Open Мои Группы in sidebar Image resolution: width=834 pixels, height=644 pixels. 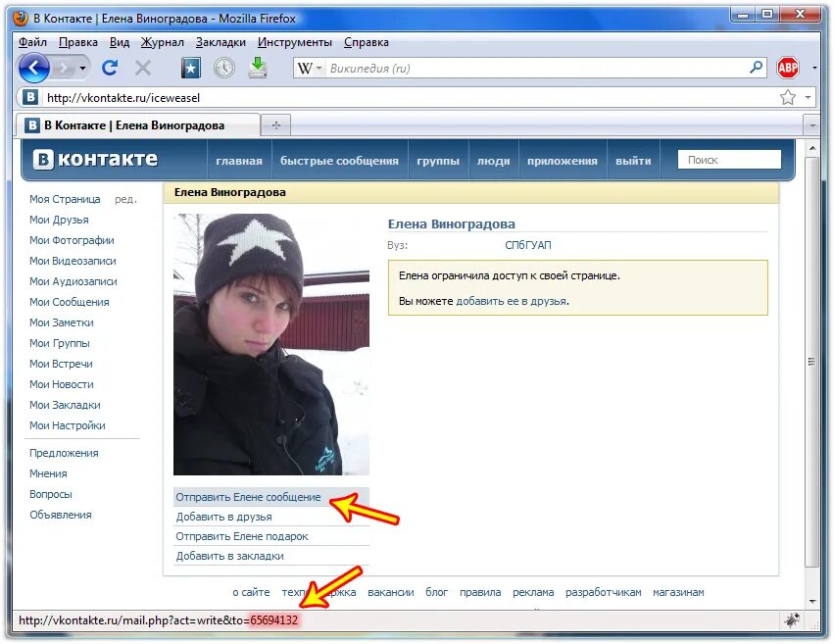pyautogui.click(x=60, y=343)
